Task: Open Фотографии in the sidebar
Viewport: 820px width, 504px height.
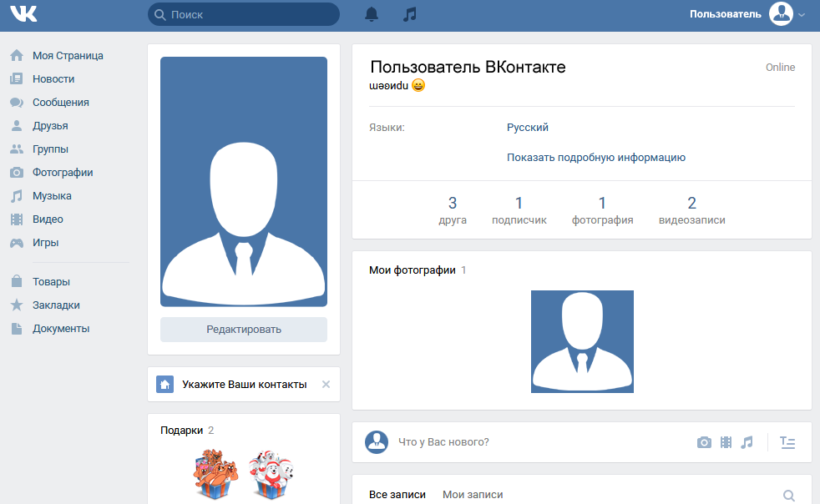Action: tap(63, 173)
